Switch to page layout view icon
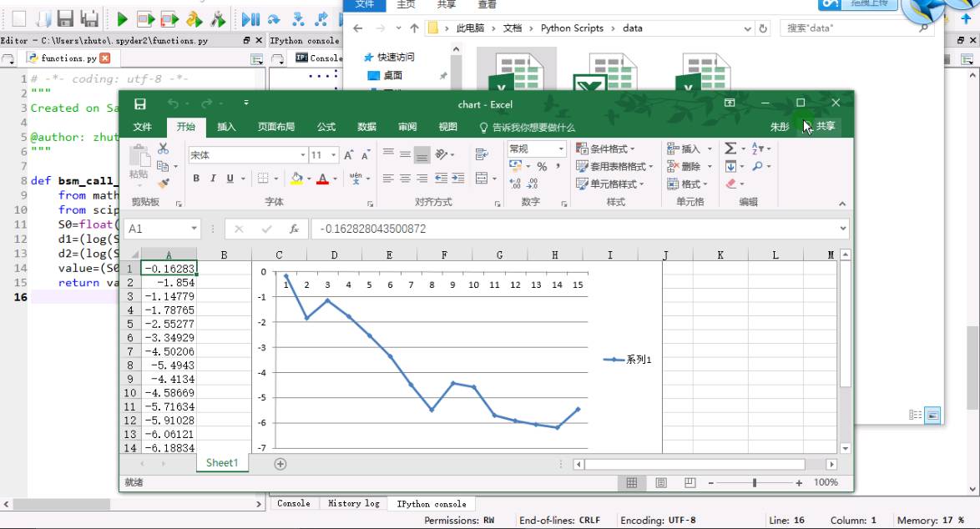Image resolution: width=980 pixels, height=529 pixels. (661, 483)
